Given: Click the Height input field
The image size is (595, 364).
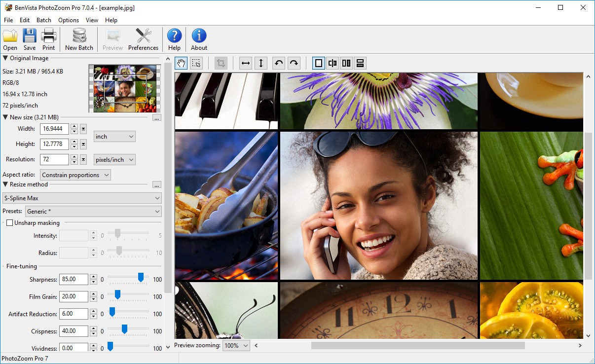Looking at the screenshot, I should [x=54, y=144].
